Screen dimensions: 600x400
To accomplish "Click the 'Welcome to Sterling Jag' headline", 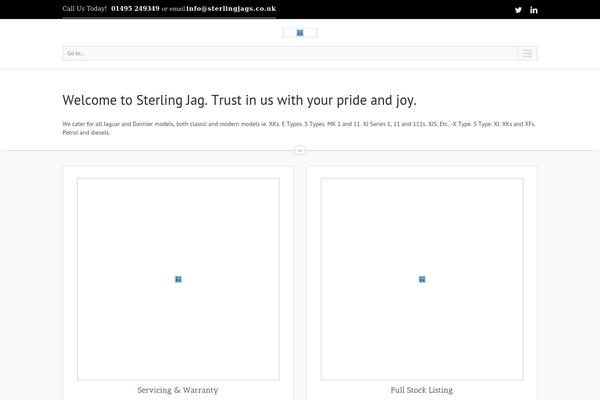I will point(240,100).
